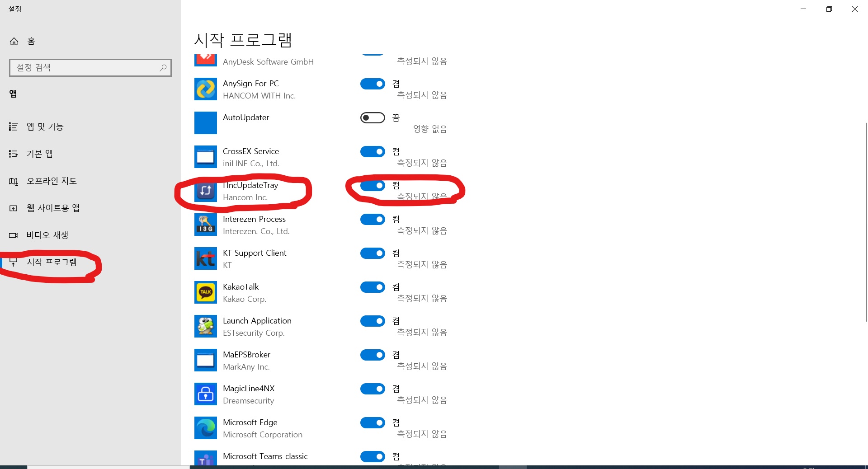868x469 pixels.
Task: Click the 'Microsoft Teams classic' name
Action: [x=265, y=456]
